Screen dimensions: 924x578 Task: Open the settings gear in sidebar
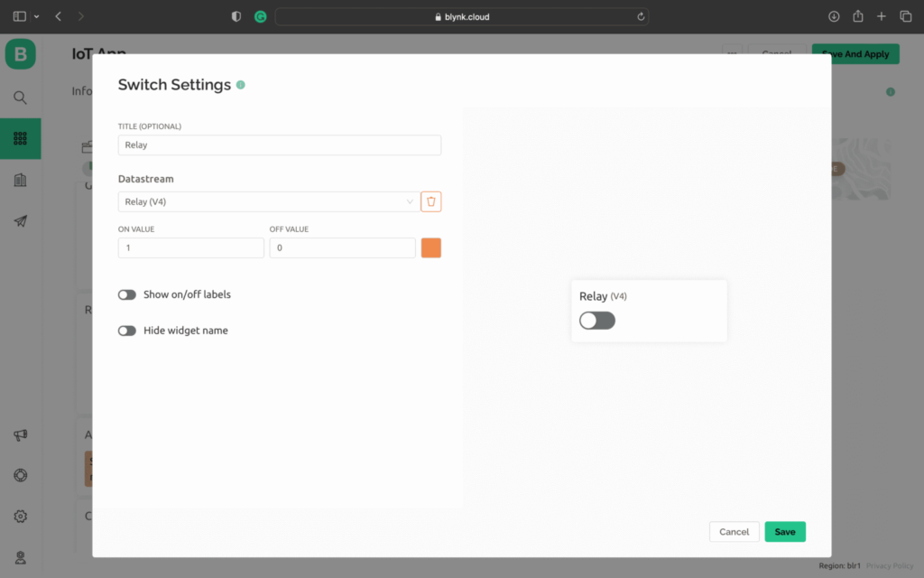pyautogui.click(x=20, y=517)
